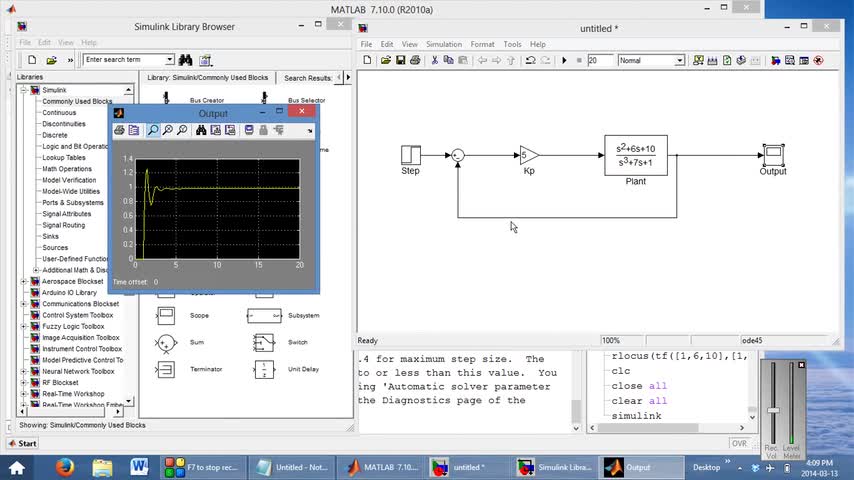Start simulation with the play button
Screen dimensions: 854x480
point(564,60)
